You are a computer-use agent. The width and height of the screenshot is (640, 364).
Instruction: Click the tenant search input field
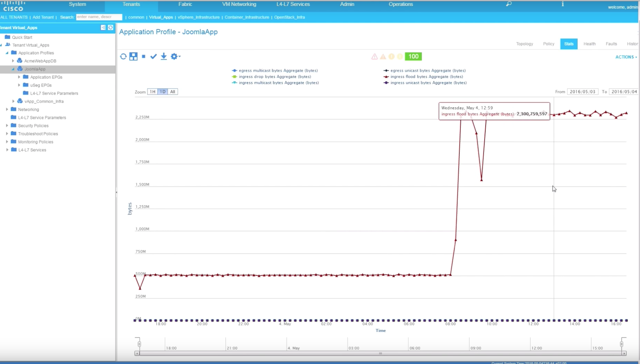click(99, 17)
